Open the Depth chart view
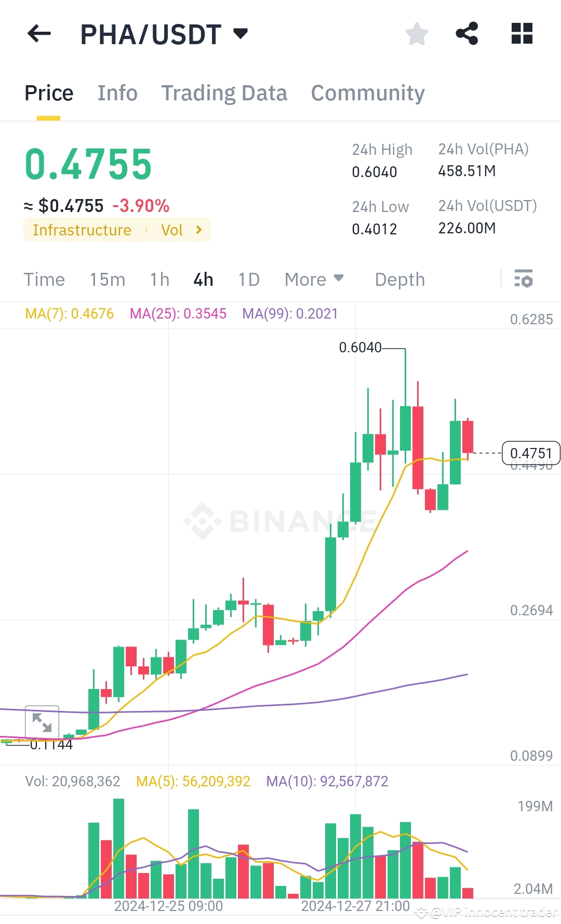The image size is (561, 924). (399, 280)
